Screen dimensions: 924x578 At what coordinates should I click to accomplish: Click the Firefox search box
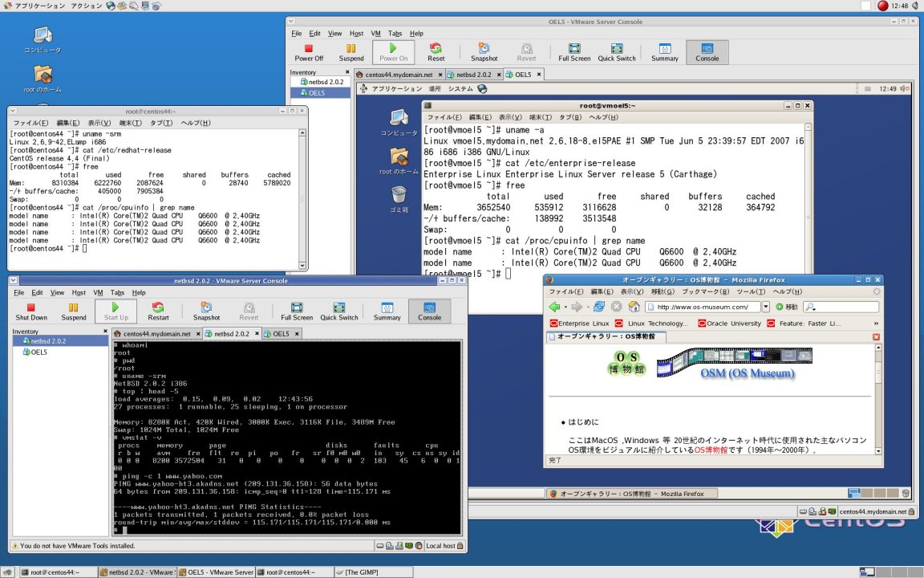pyautogui.click(x=841, y=307)
